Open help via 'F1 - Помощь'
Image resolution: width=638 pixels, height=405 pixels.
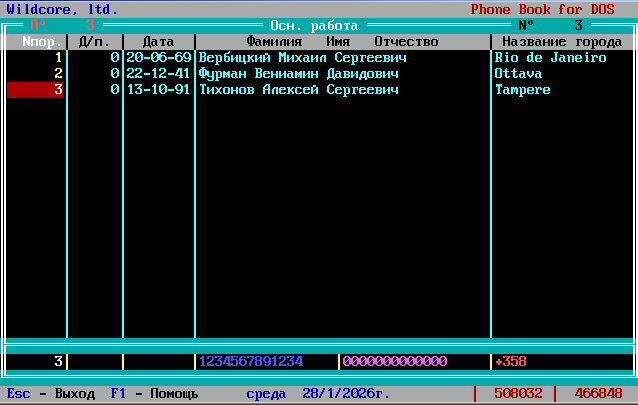pos(154,394)
